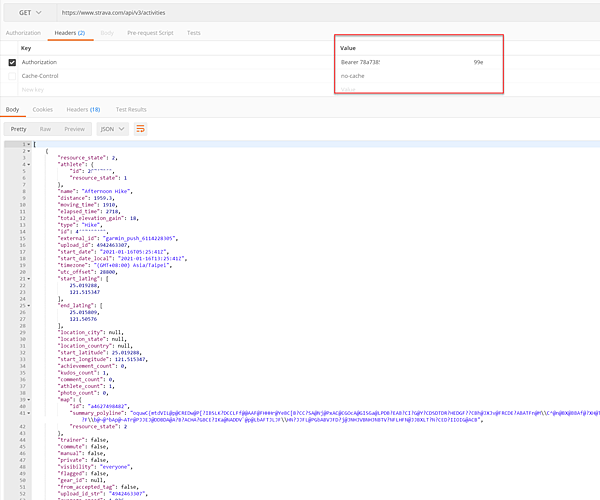
Task: Click the distance value 1959.3
Action: (x=103, y=198)
